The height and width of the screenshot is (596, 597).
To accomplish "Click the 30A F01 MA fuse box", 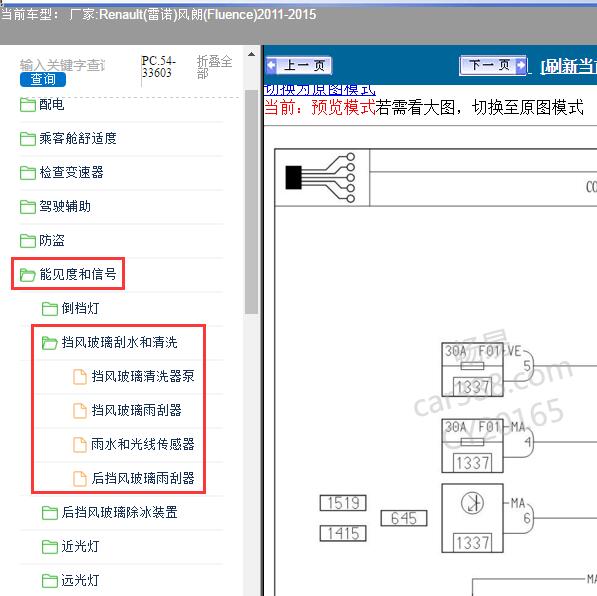I will 472,446.
